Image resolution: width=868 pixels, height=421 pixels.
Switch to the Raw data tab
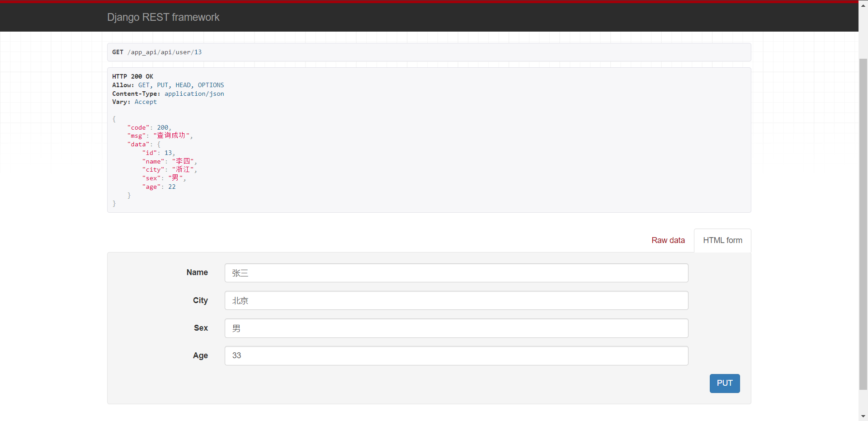pos(668,240)
